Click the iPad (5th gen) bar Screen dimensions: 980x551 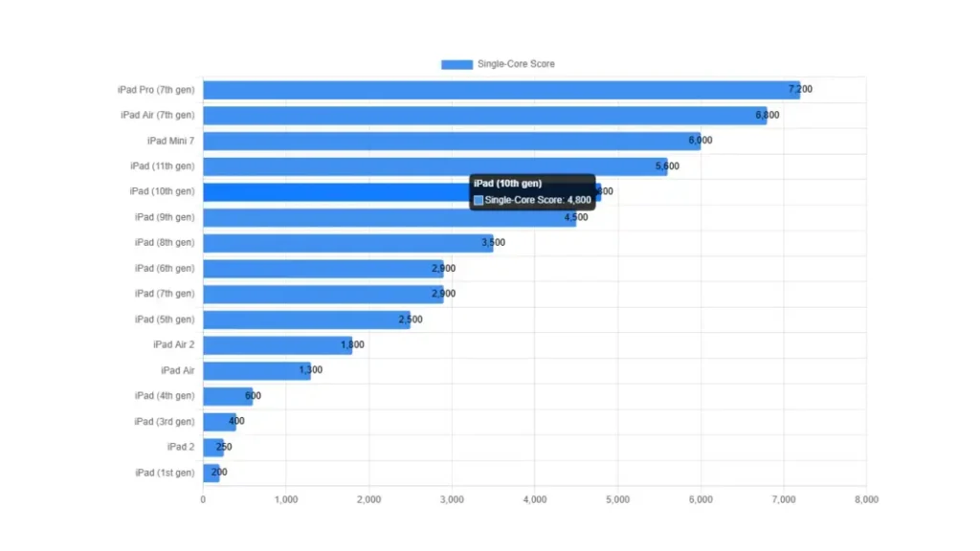click(307, 320)
